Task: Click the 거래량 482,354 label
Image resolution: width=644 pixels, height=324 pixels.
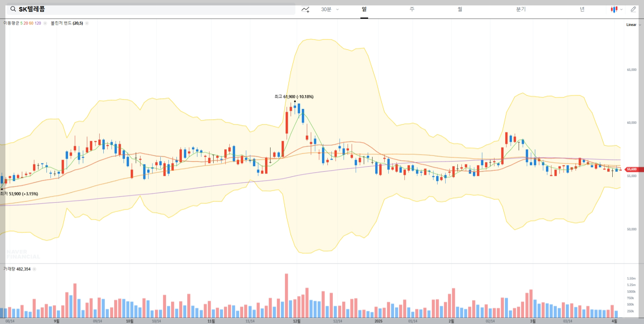Action: [x=17, y=269]
